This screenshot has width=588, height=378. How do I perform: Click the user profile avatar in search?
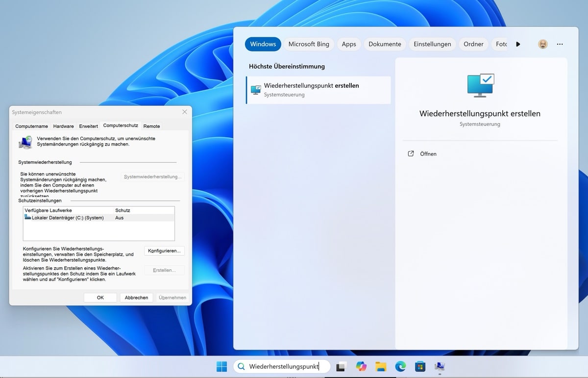[543, 44]
